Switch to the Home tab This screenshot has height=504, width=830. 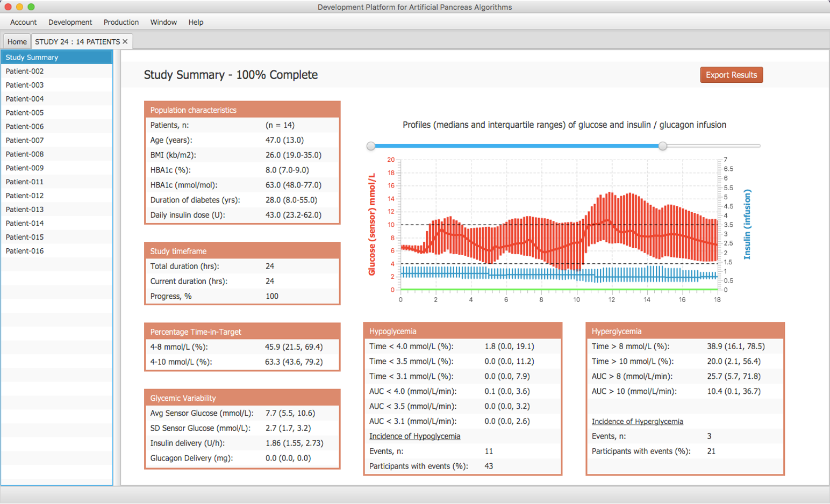(x=17, y=41)
